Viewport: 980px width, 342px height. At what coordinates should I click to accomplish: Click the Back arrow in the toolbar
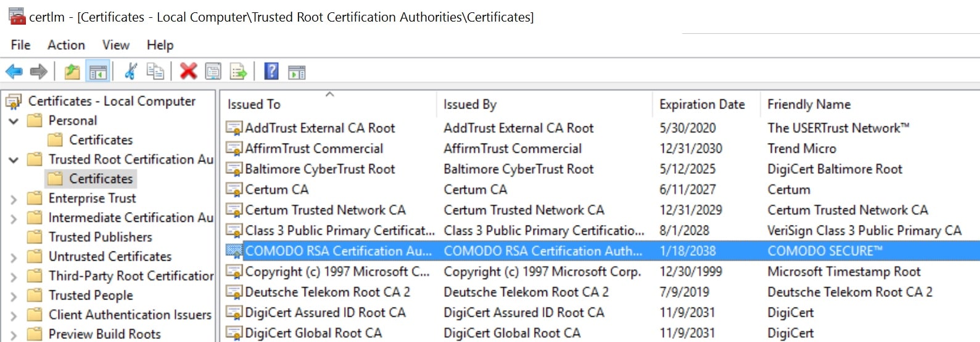[x=14, y=72]
